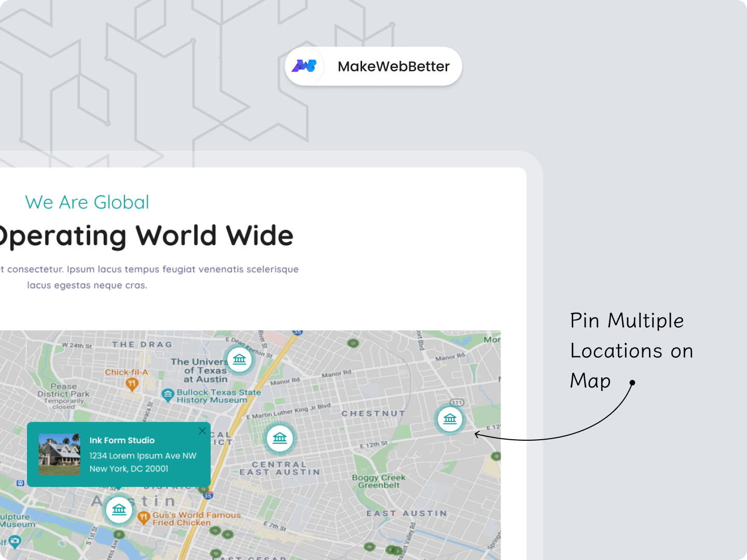Screen dimensions: 747x560
Task: Select the museum pin near Gus's Fried Chicken
Action: (x=119, y=510)
